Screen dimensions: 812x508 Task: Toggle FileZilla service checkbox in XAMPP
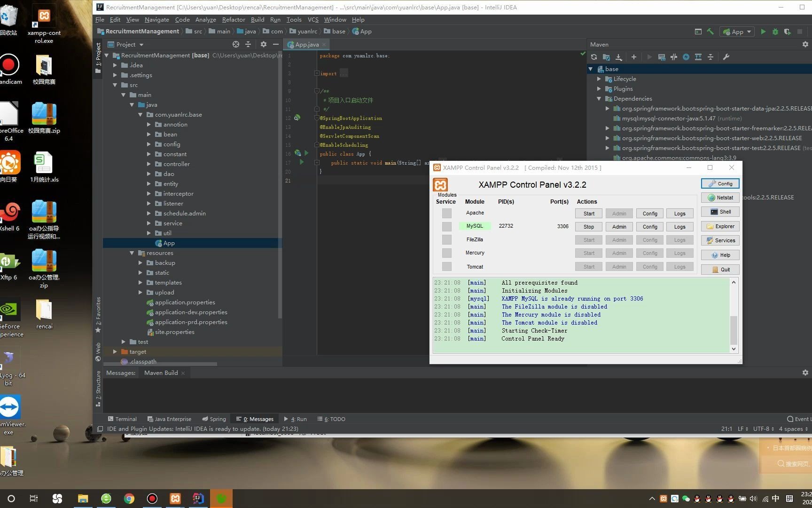[x=447, y=239]
